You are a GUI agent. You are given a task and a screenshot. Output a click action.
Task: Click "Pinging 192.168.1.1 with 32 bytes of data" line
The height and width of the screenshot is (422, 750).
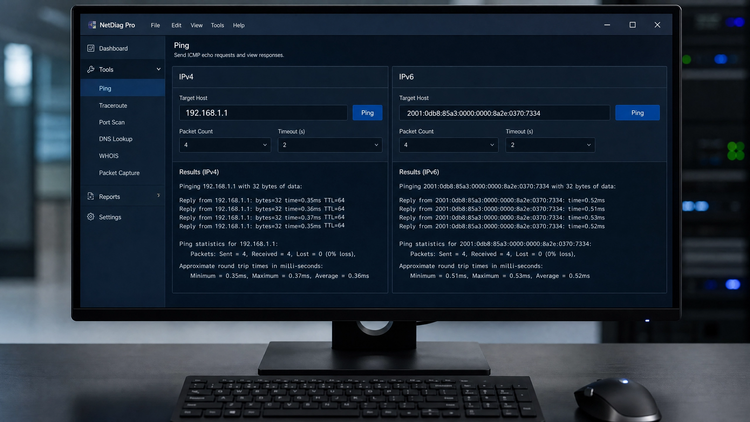(x=241, y=186)
